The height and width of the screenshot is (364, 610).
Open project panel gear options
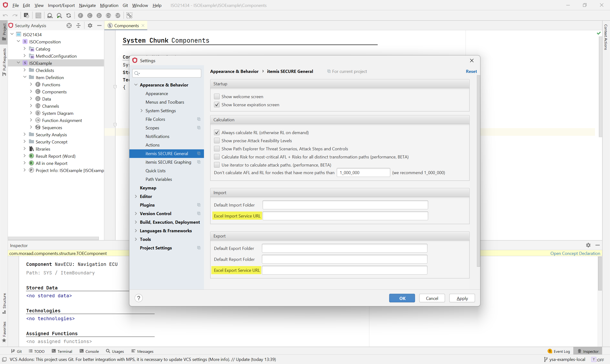coord(90,25)
